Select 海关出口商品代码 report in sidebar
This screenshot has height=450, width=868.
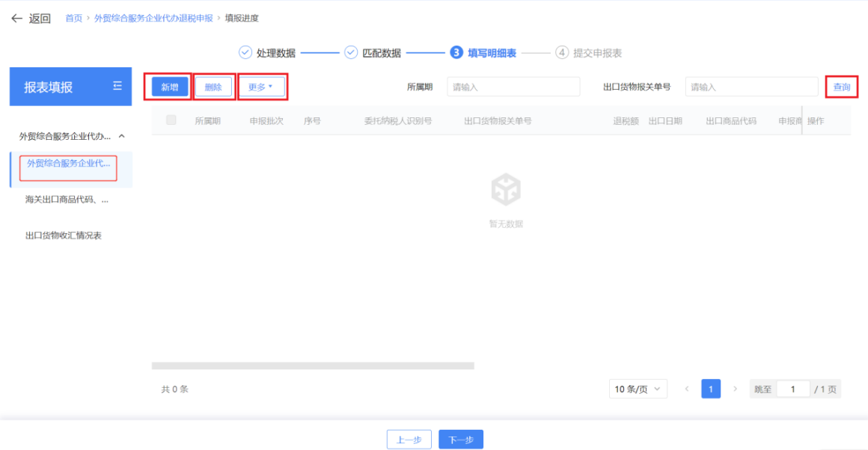[x=67, y=200]
